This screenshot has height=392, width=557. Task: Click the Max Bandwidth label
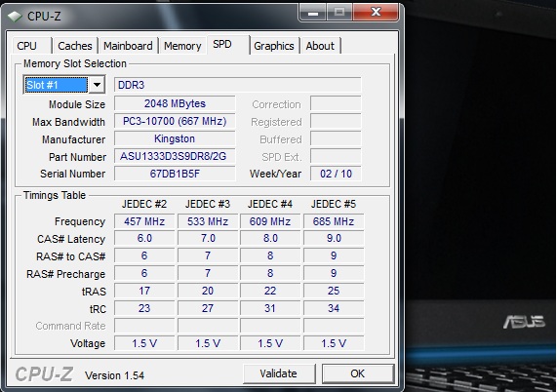[x=68, y=122]
